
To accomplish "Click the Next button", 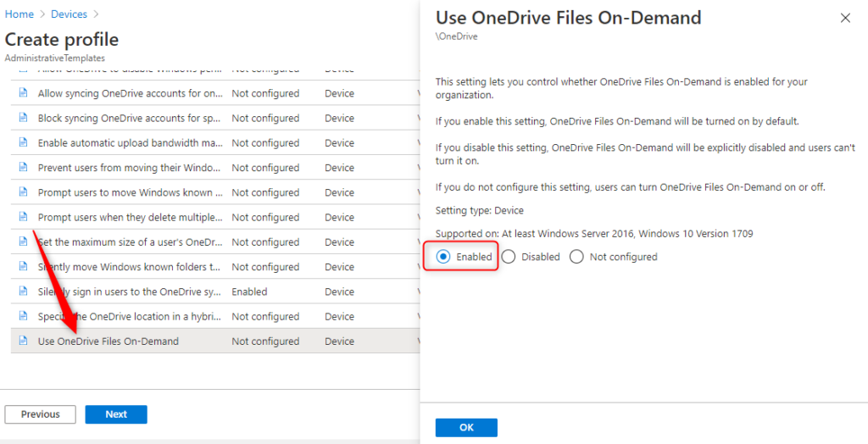I will 116,414.
